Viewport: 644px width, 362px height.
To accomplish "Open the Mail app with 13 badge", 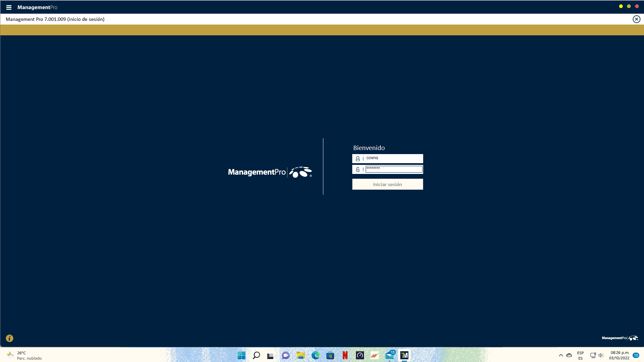I will 390,355.
